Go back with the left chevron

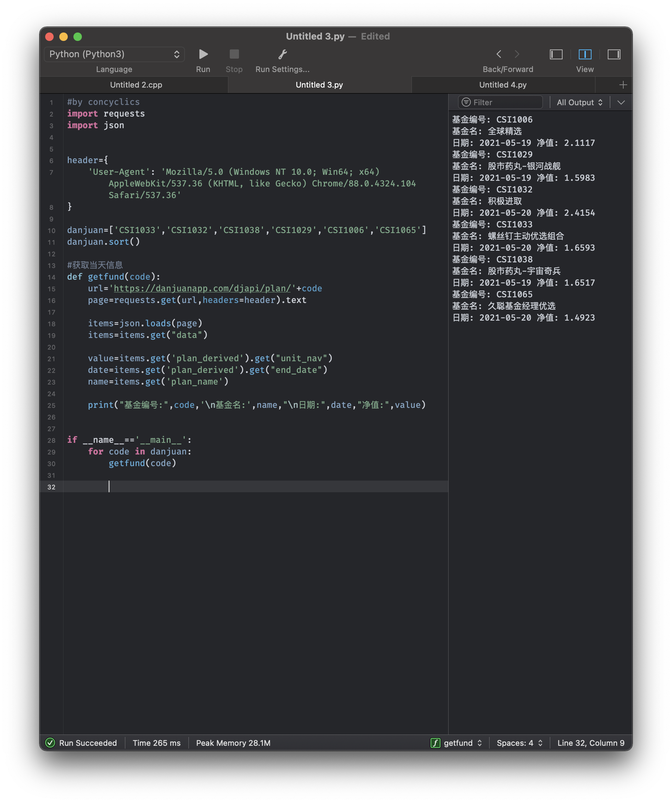(x=498, y=54)
